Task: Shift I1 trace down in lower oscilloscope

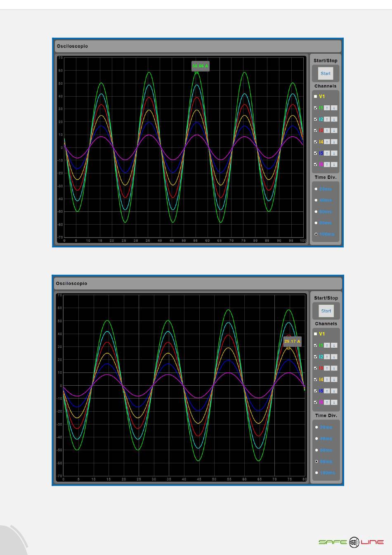Action: point(334,345)
